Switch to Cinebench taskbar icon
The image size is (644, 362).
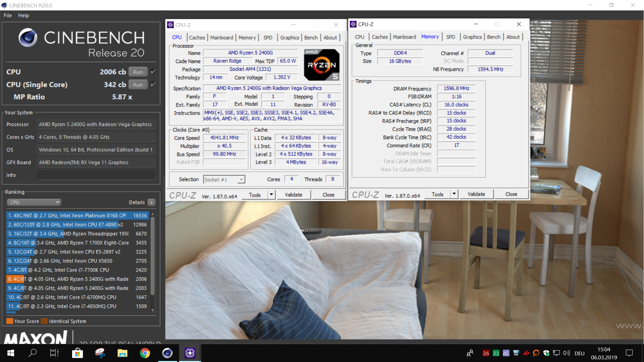pyautogui.click(x=167, y=353)
